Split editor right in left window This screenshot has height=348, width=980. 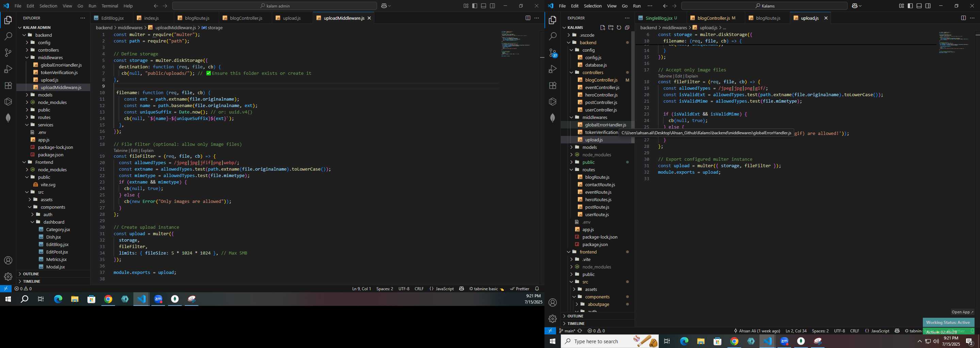click(528, 18)
